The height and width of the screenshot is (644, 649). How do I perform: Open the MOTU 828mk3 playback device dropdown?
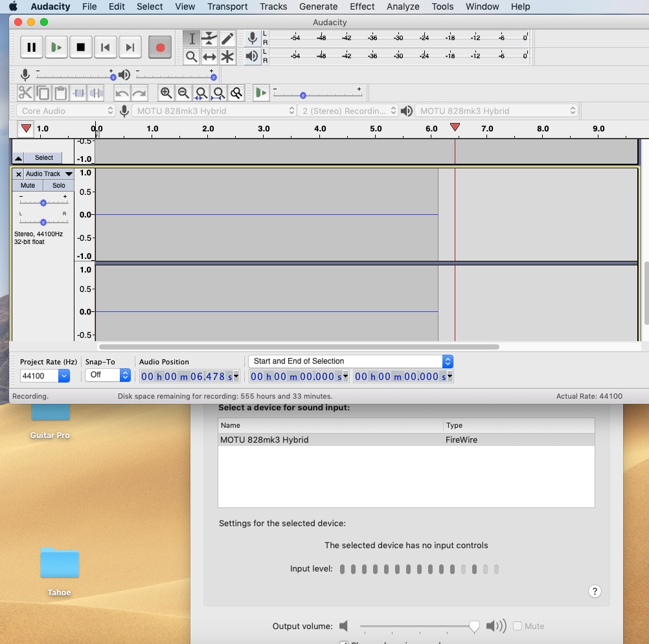496,111
